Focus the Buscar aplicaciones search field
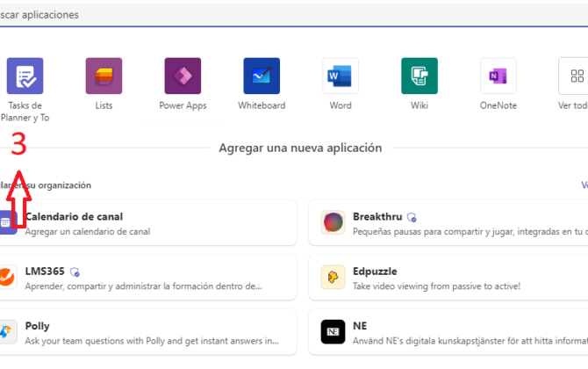The image size is (588, 369). tap(294, 15)
